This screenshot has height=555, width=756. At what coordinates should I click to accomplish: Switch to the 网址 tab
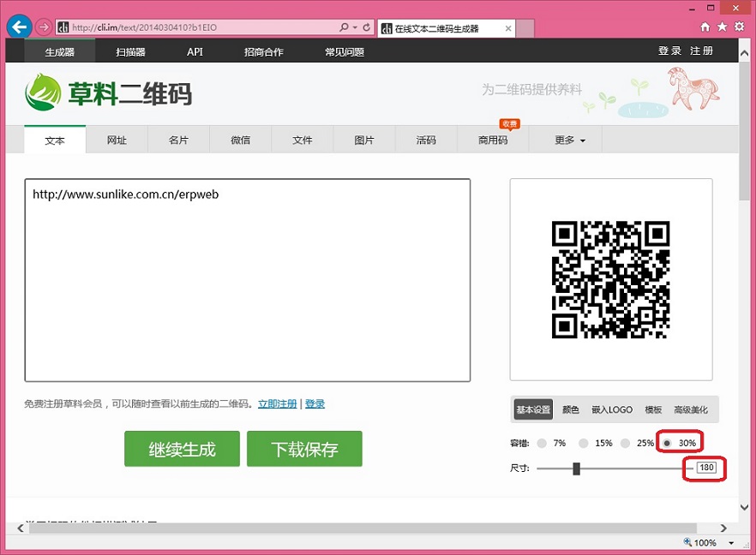[x=117, y=140]
